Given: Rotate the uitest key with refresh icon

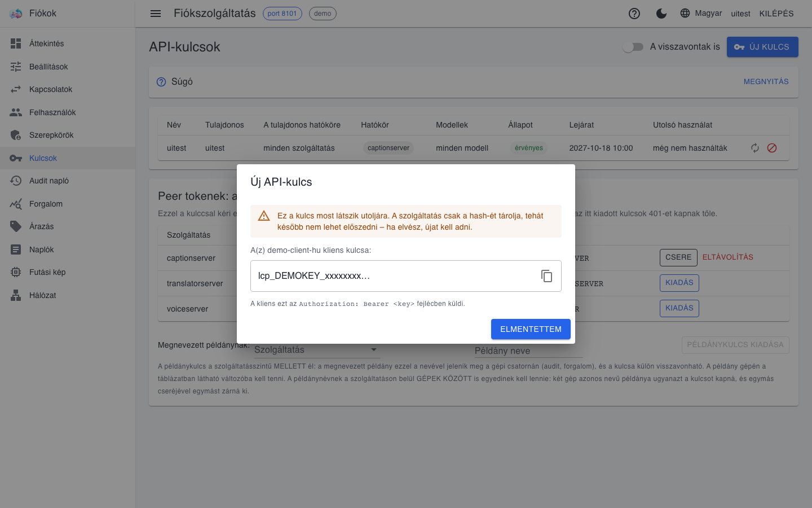Looking at the screenshot, I should click(755, 148).
